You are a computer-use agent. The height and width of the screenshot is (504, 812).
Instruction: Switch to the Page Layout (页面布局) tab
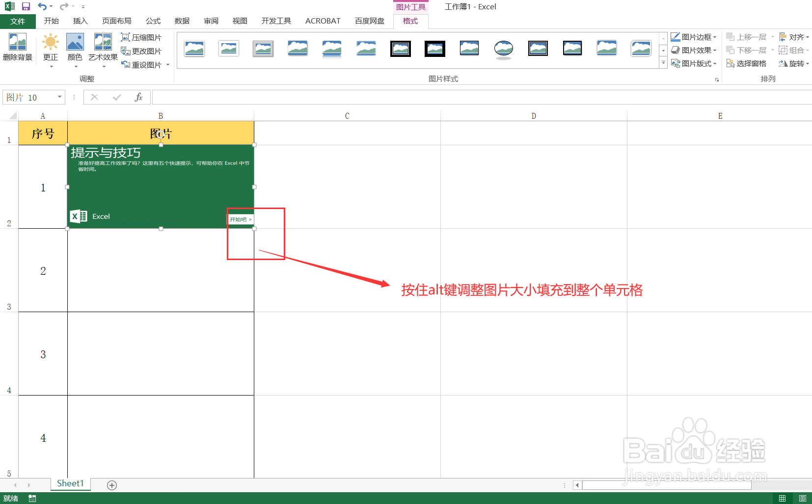coord(116,21)
